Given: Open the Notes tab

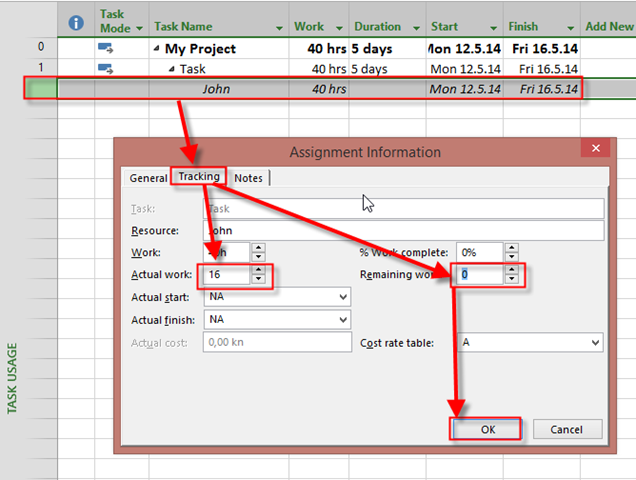Looking at the screenshot, I should (x=248, y=178).
